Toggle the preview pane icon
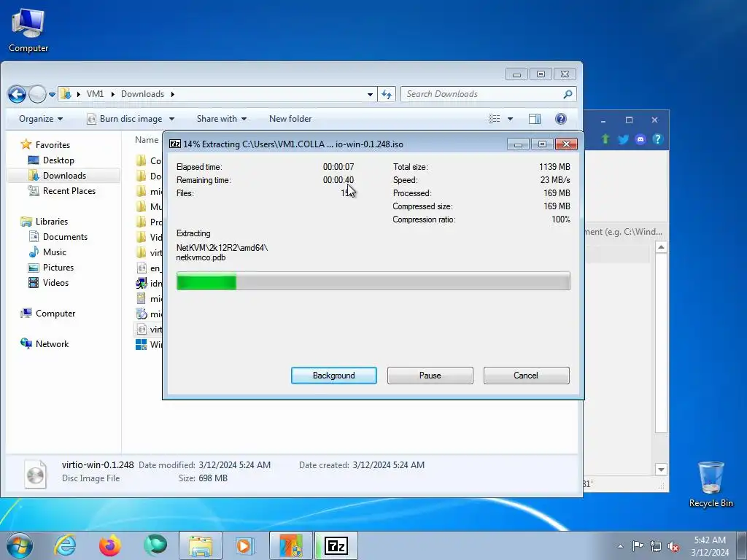 (535, 119)
